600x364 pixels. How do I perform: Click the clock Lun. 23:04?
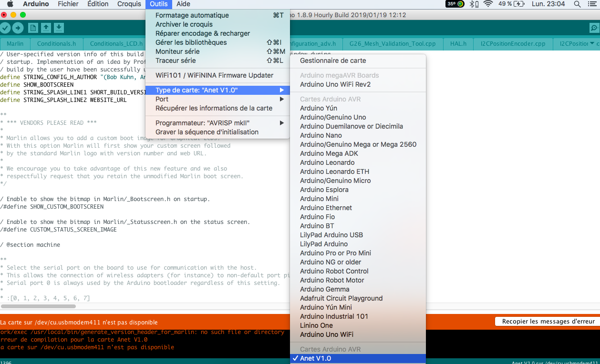548,4
